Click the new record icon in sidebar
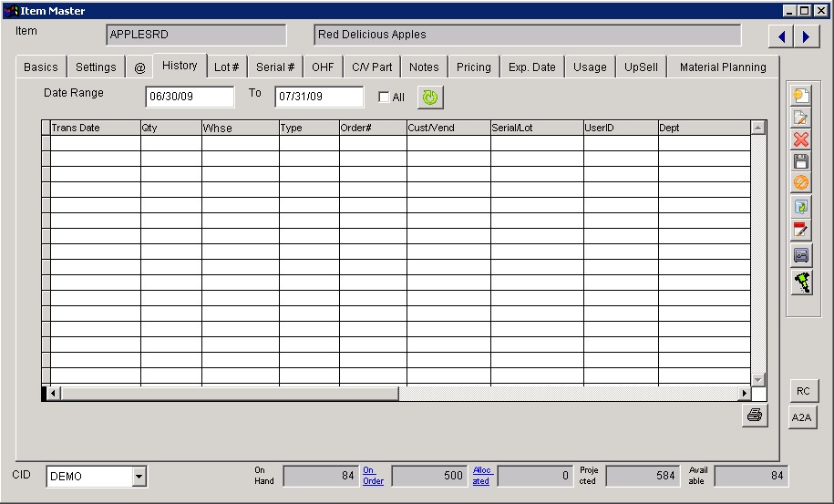The image size is (834, 504). point(801,96)
